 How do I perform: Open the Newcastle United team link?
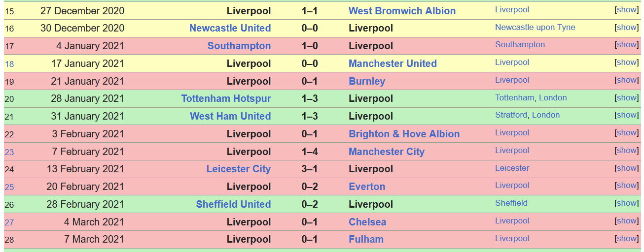pyautogui.click(x=230, y=28)
